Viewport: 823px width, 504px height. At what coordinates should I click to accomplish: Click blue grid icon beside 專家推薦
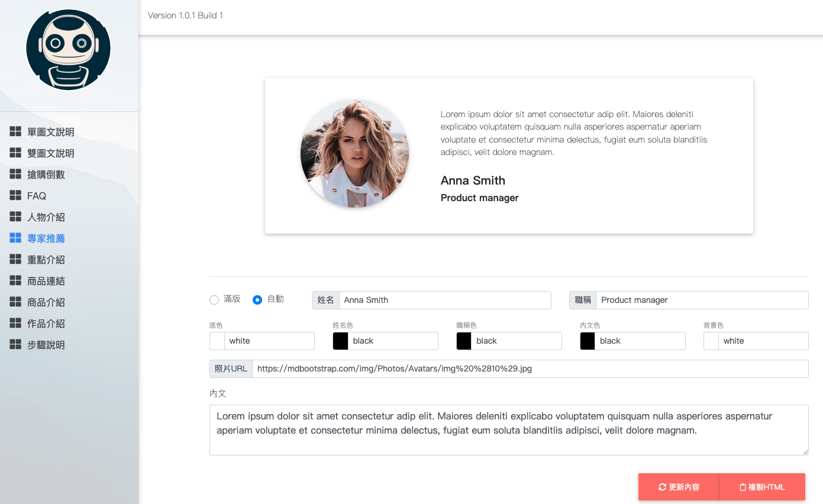15,238
